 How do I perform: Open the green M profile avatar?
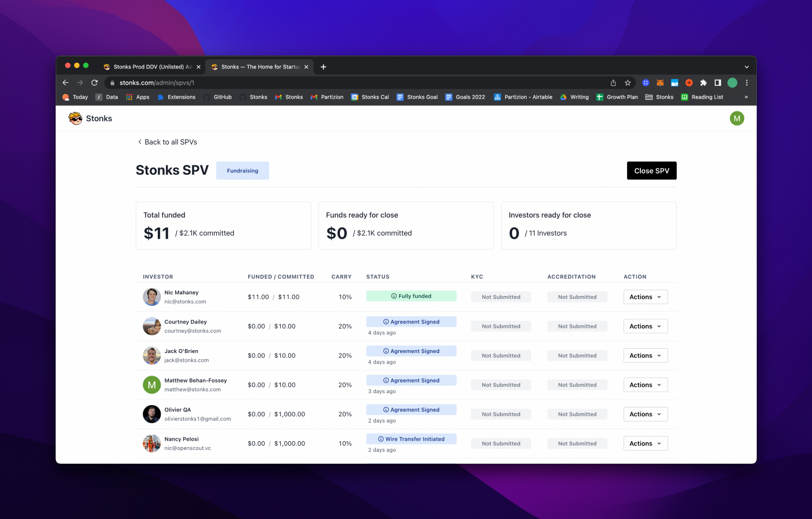(737, 118)
